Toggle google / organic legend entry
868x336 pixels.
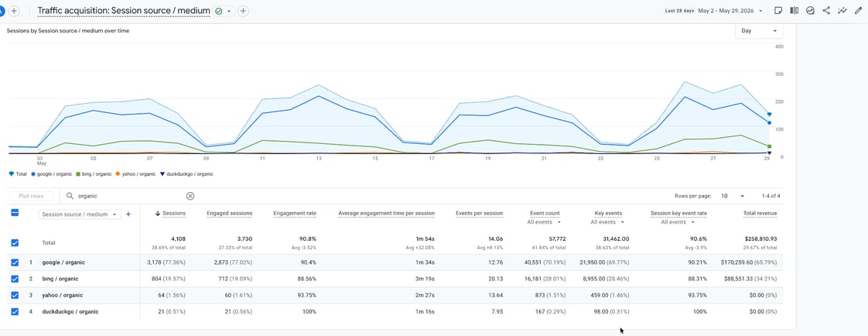coord(52,174)
